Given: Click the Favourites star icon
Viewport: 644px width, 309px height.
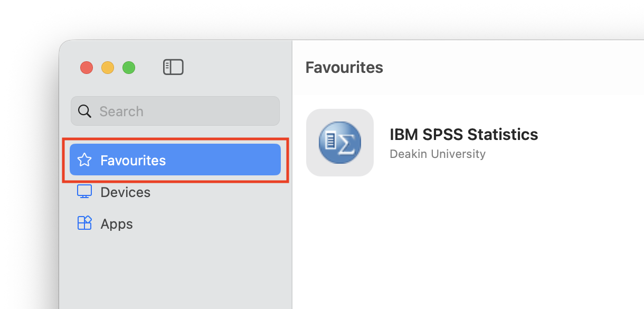Looking at the screenshot, I should coord(84,160).
